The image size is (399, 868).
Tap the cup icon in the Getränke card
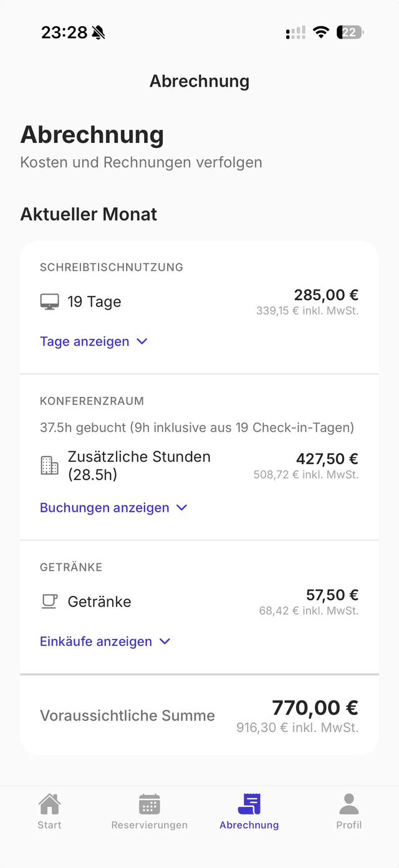point(49,601)
